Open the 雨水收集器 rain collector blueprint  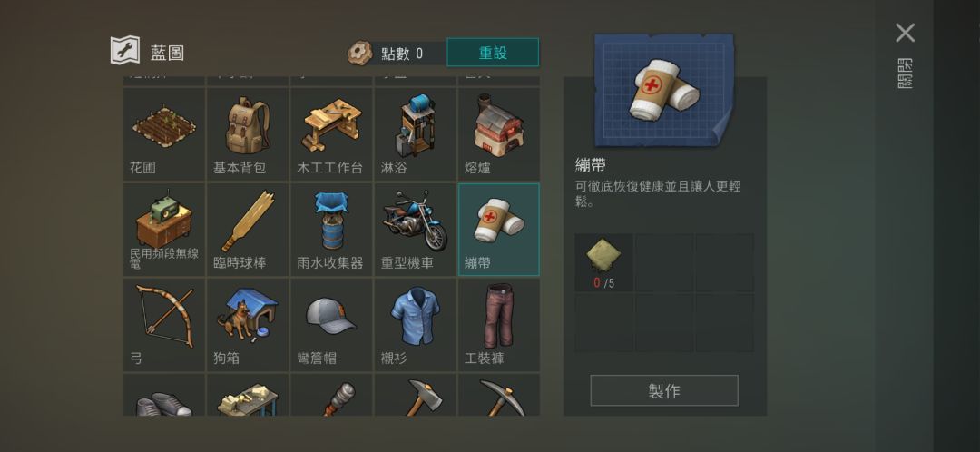click(332, 230)
